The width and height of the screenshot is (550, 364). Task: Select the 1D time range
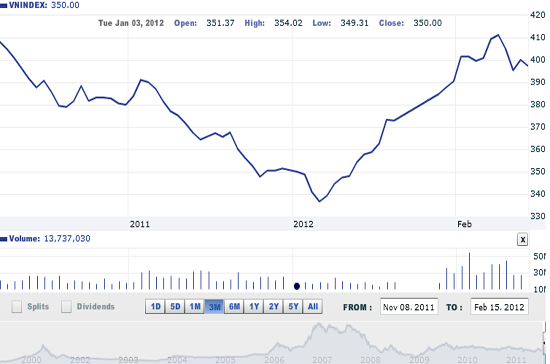point(155,307)
